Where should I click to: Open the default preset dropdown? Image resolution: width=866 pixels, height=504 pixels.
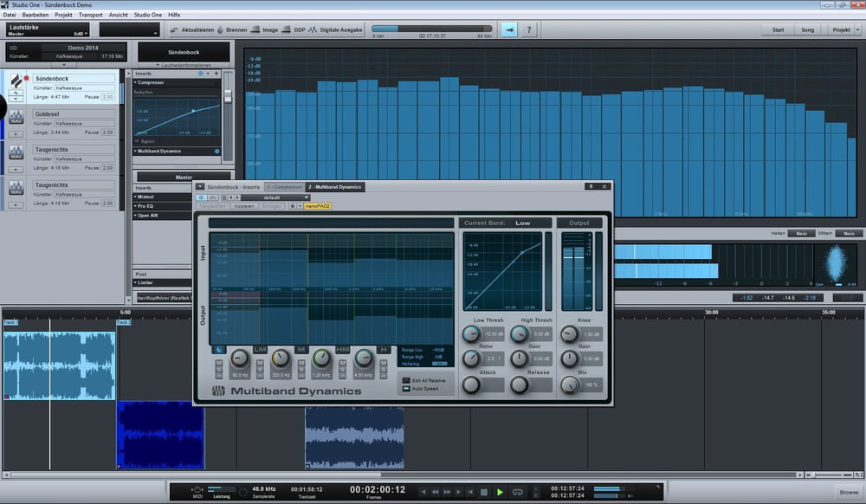(275, 197)
